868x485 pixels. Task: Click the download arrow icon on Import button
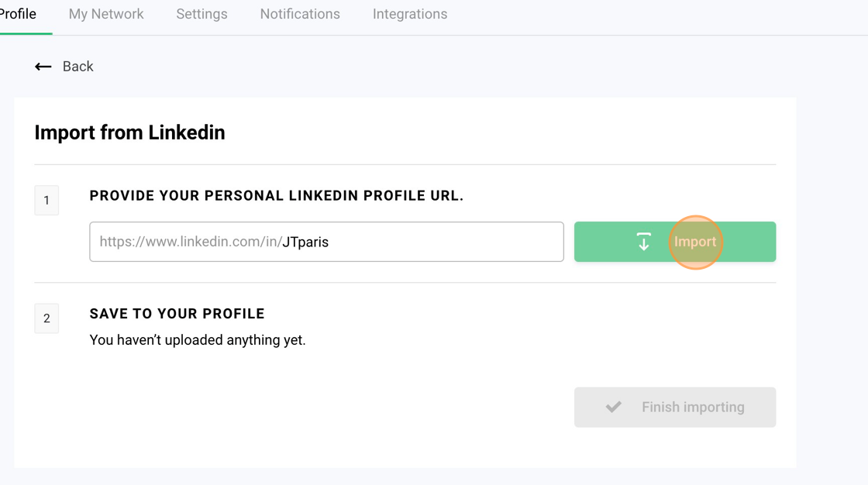tap(643, 242)
